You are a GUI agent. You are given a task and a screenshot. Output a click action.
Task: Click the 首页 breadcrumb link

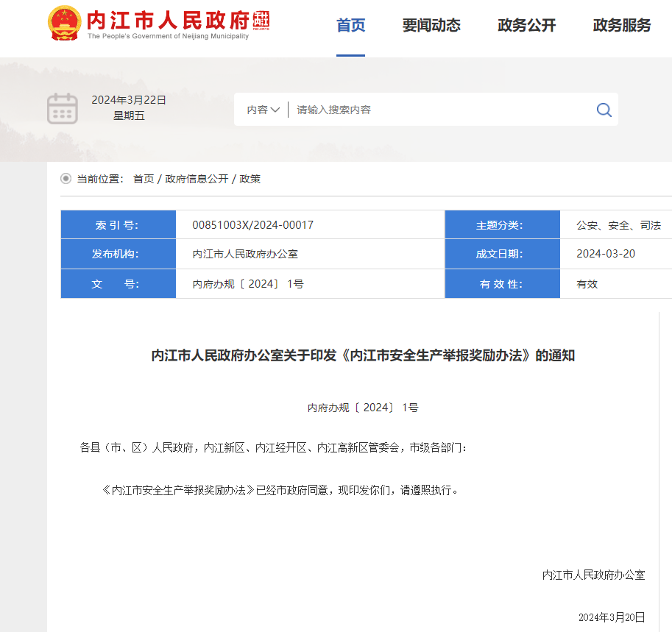(144, 179)
